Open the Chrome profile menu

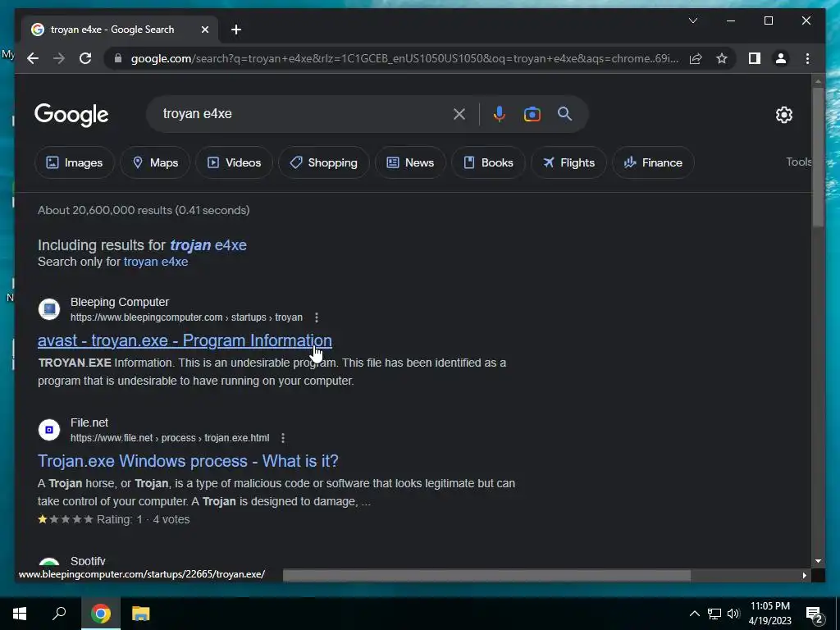[781, 58]
